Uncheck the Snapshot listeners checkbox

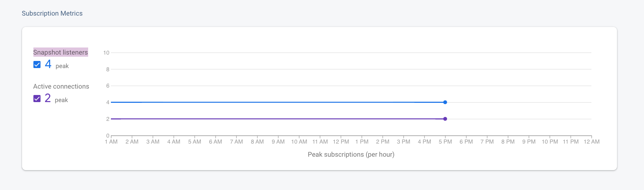(x=37, y=65)
